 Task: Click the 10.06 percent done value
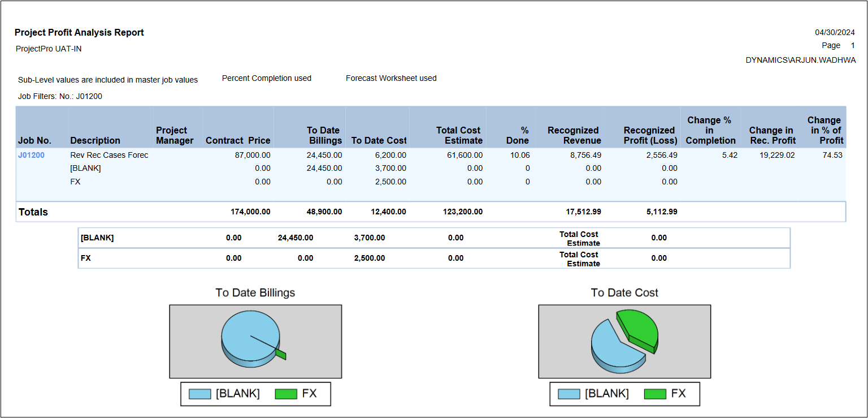[519, 155]
